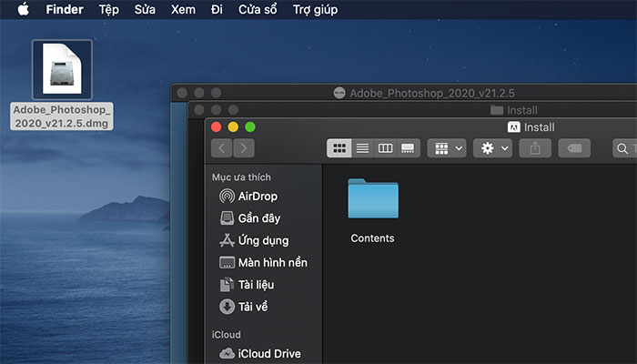Image resolution: width=637 pixels, height=364 pixels.
Task: Open the Tệp menu
Action: pos(108,10)
